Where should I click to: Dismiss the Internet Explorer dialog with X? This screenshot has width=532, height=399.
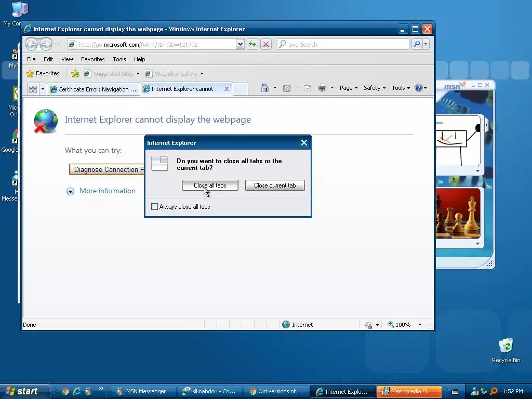(x=304, y=143)
